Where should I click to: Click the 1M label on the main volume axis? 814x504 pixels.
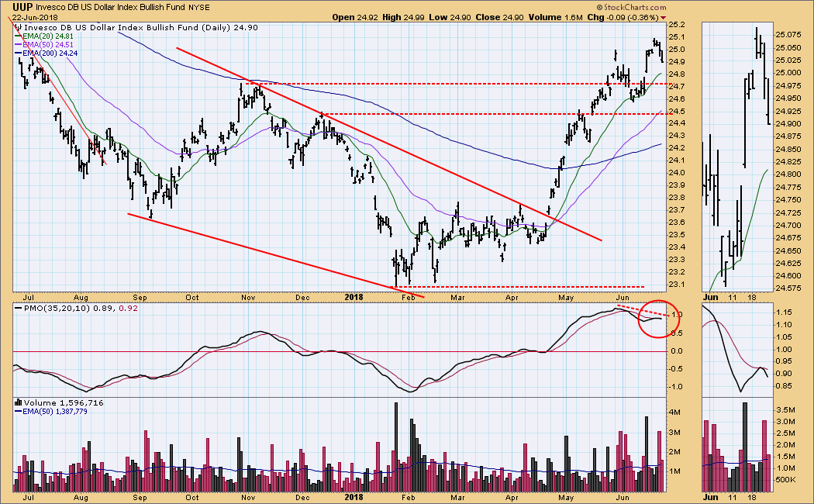pos(675,471)
